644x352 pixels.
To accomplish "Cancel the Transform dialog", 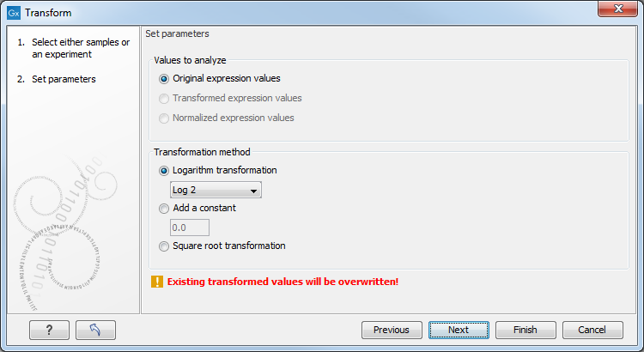I will [x=592, y=330].
